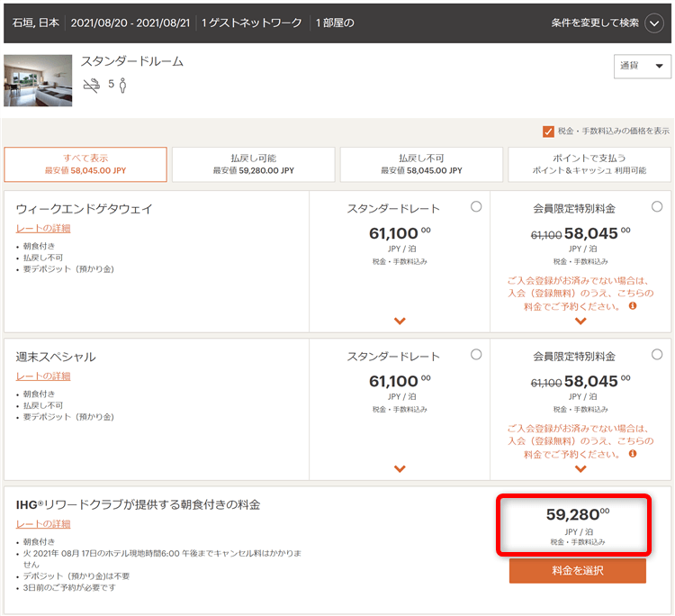Switch to the すべて表示 filter tab
This screenshot has height=616, width=675.
point(85,164)
